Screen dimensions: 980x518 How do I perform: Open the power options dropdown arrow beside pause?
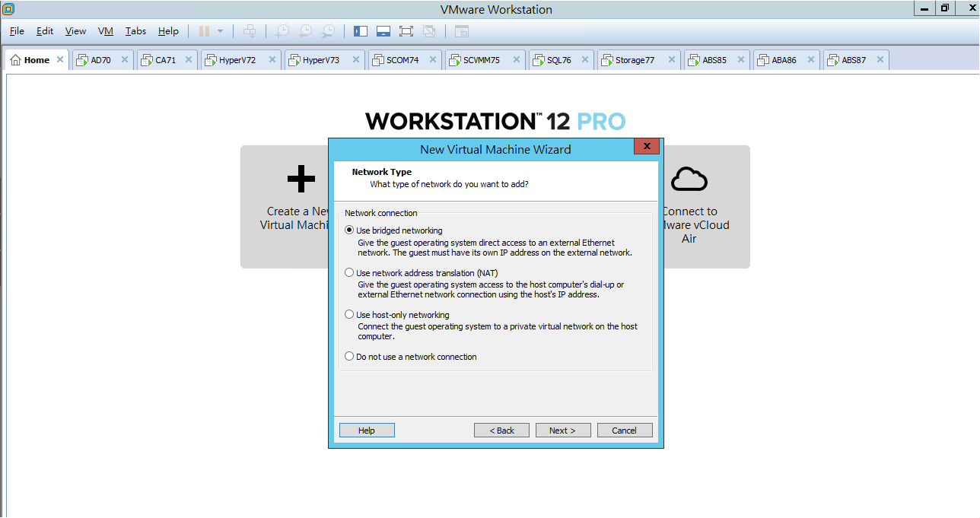[220, 31]
